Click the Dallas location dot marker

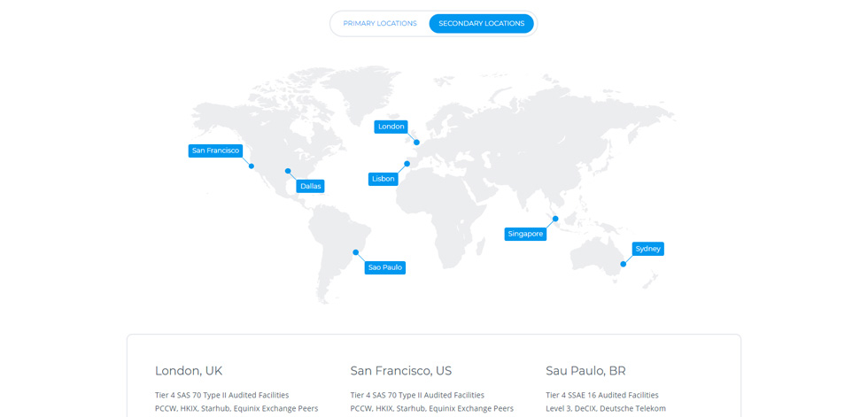coord(288,171)
